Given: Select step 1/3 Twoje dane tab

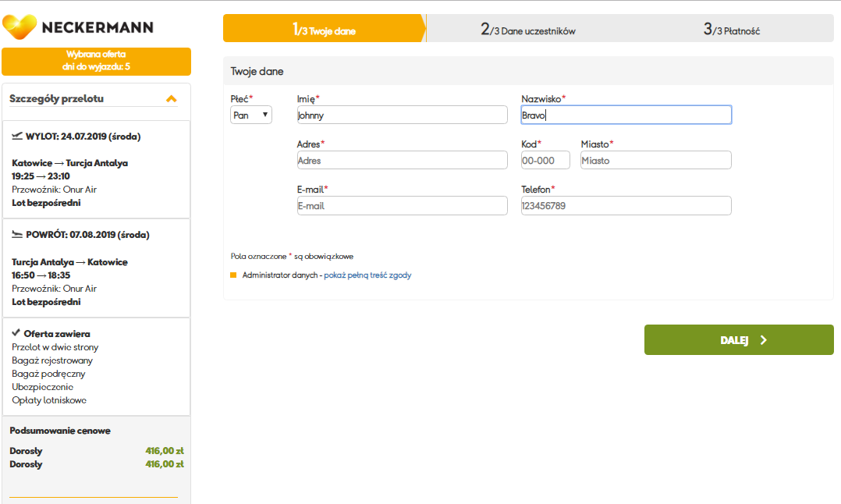Looking at the screenshot, I should 324,28.
